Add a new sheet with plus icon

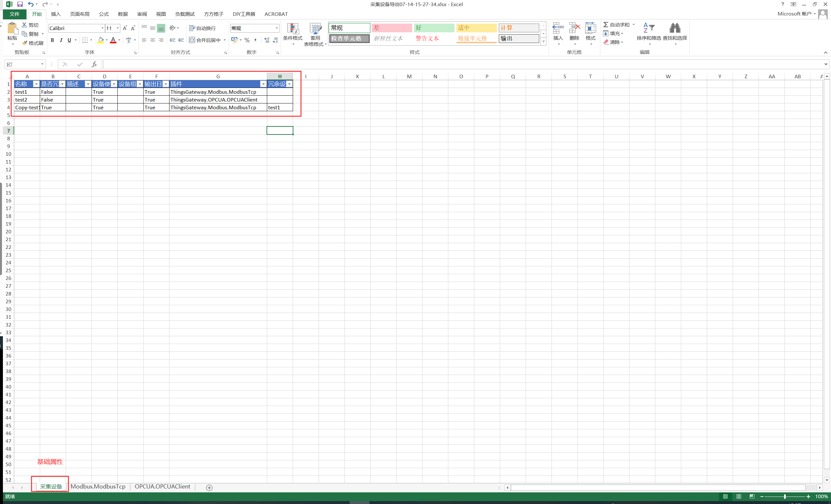coord(209,488)
